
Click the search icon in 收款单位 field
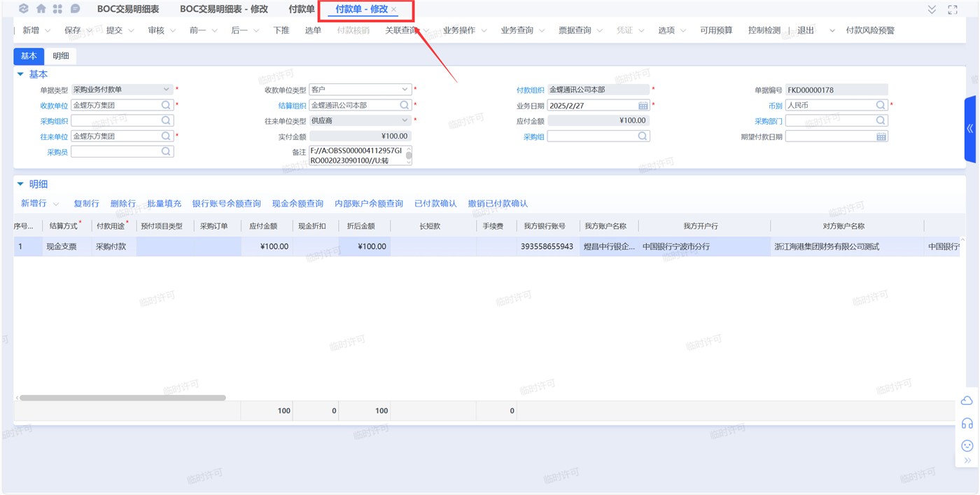coord(166,105)
